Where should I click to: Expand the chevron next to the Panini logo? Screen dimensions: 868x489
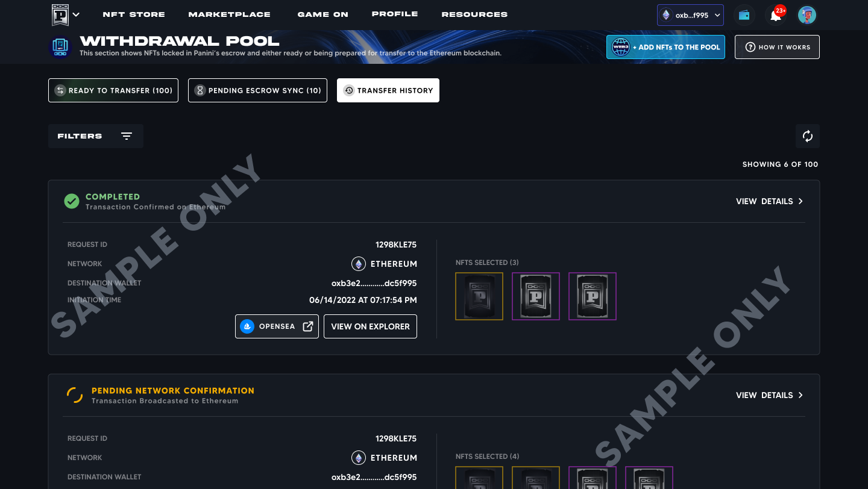tap(76, 14)
